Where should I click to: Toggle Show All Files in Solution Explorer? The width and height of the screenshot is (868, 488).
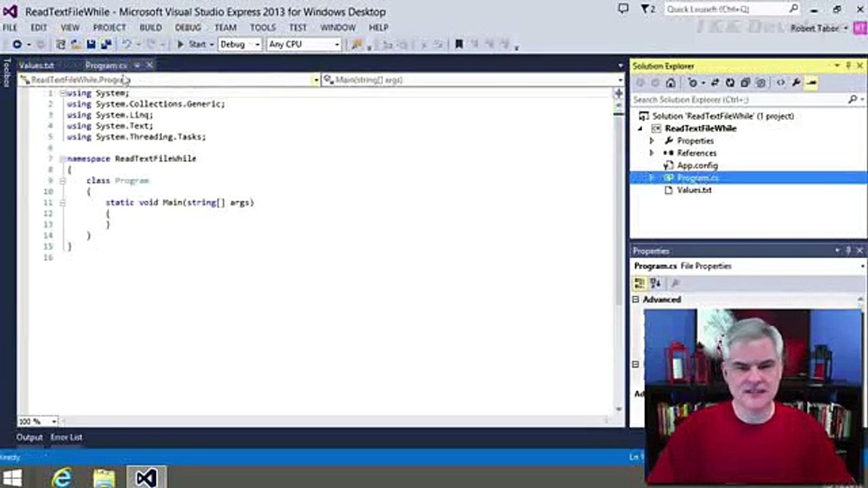point(760,83)
